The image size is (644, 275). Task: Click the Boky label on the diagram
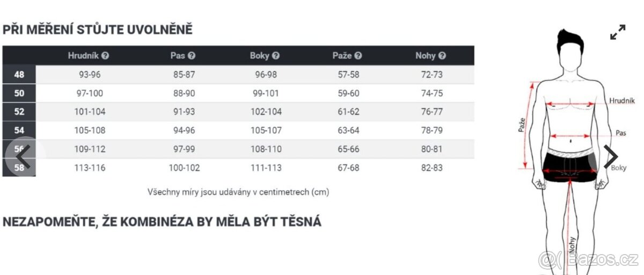619,168
